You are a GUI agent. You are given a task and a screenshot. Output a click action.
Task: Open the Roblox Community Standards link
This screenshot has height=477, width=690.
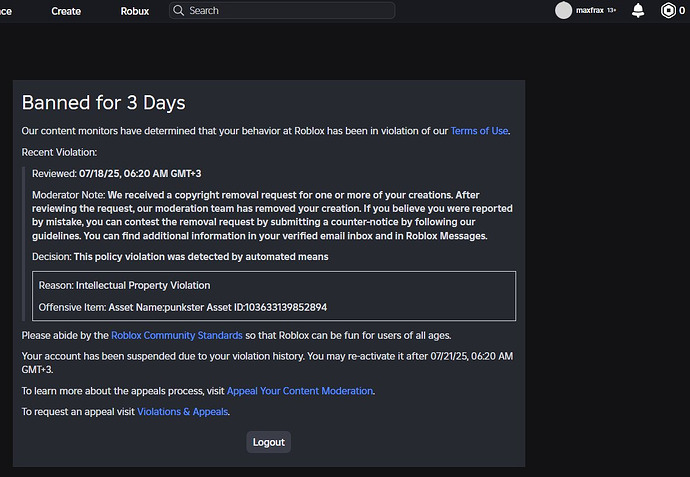point(177,335)
